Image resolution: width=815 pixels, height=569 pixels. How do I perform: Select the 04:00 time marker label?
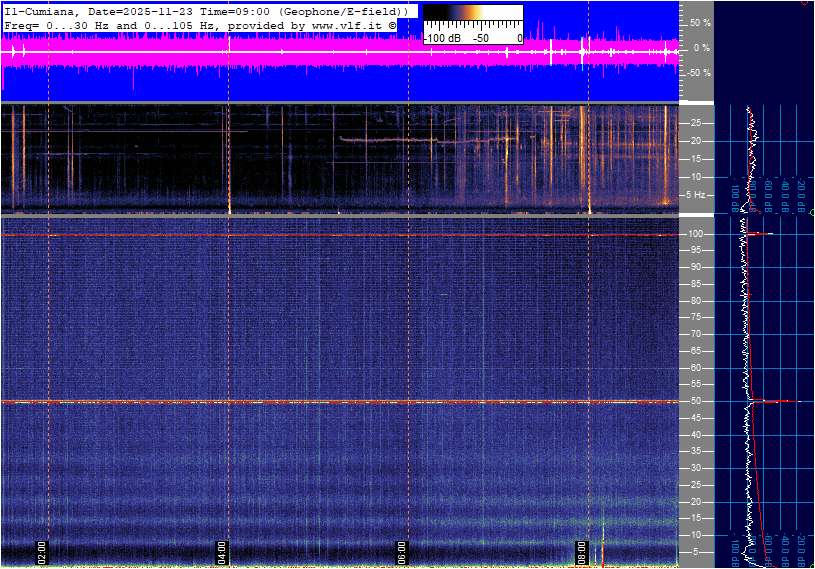pos(222,552)
